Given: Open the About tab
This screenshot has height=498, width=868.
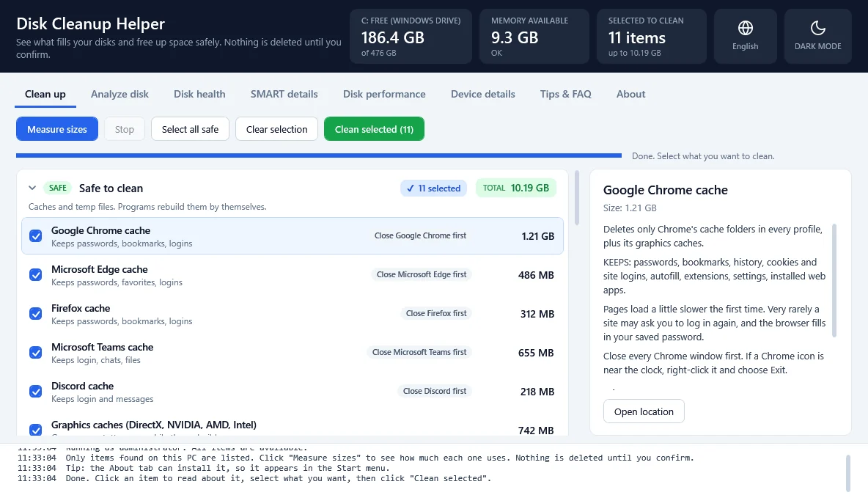Looking at the screenshot, I should click(631, 94).
